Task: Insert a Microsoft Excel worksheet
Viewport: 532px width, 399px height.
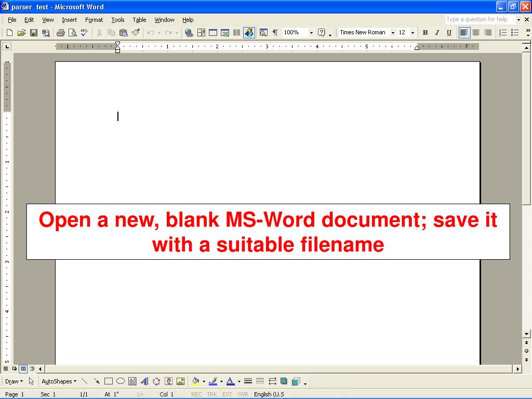Action: point(225,33)
